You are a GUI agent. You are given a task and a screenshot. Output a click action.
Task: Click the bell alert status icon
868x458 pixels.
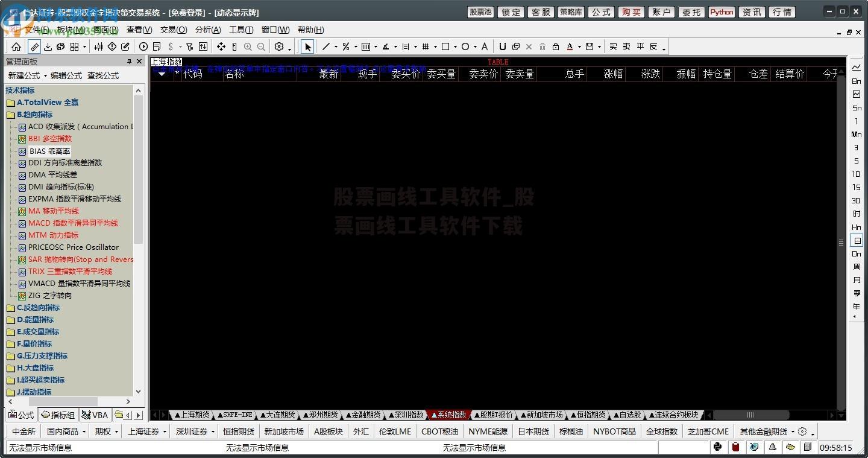click(772, 447)
